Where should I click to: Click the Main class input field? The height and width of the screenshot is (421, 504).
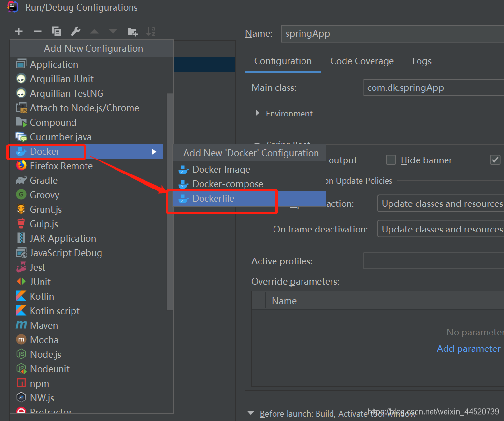[433, 88]
